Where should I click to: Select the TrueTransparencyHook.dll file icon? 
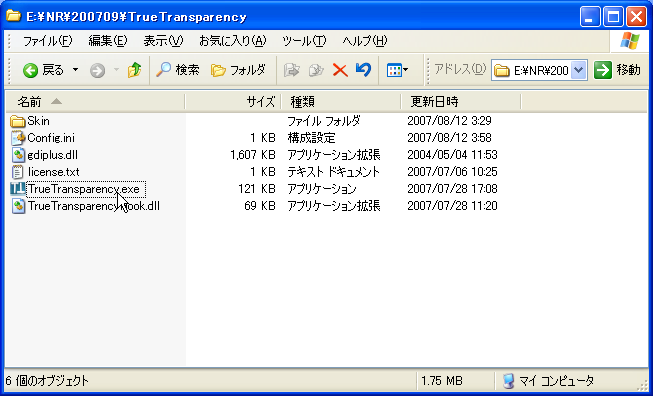pos(18,206)
